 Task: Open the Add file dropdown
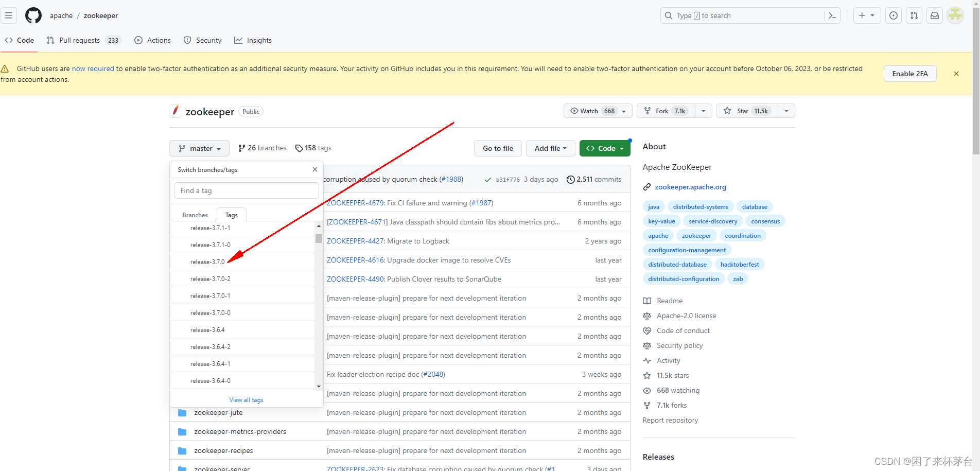coord(550,148)
